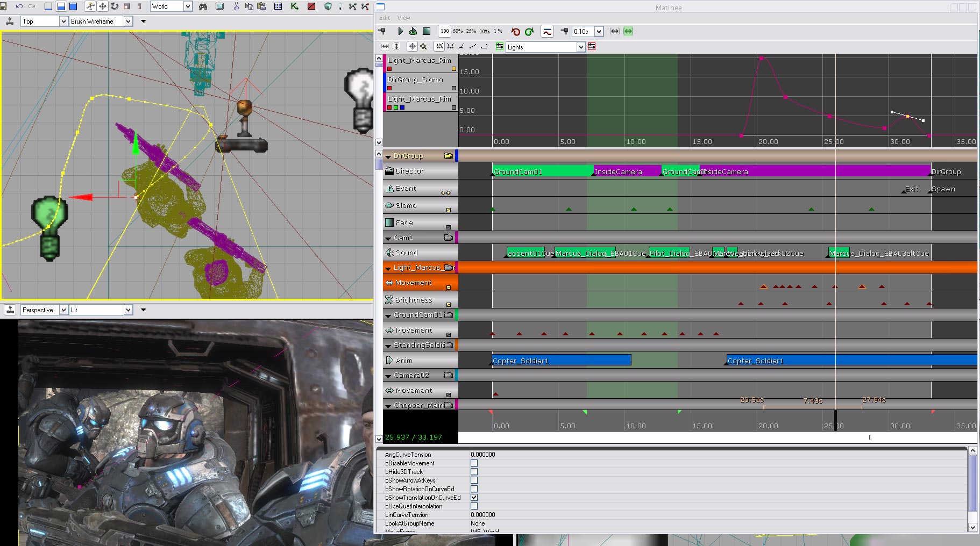Open the 0.10s snap size dropdown
This screenshot has width=980, height=546.
pyautogui.click(x=599, y=32)
